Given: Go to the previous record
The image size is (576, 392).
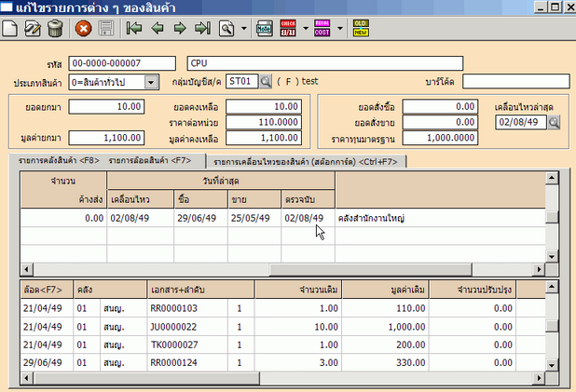Looking at the screenshot, I should tap(157, 29).
